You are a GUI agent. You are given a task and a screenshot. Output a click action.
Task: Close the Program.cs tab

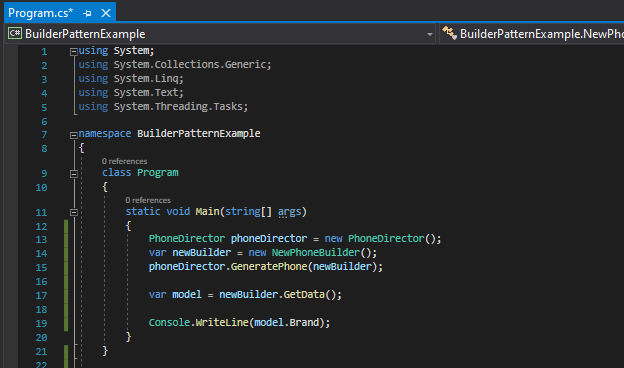coord(106,13)
